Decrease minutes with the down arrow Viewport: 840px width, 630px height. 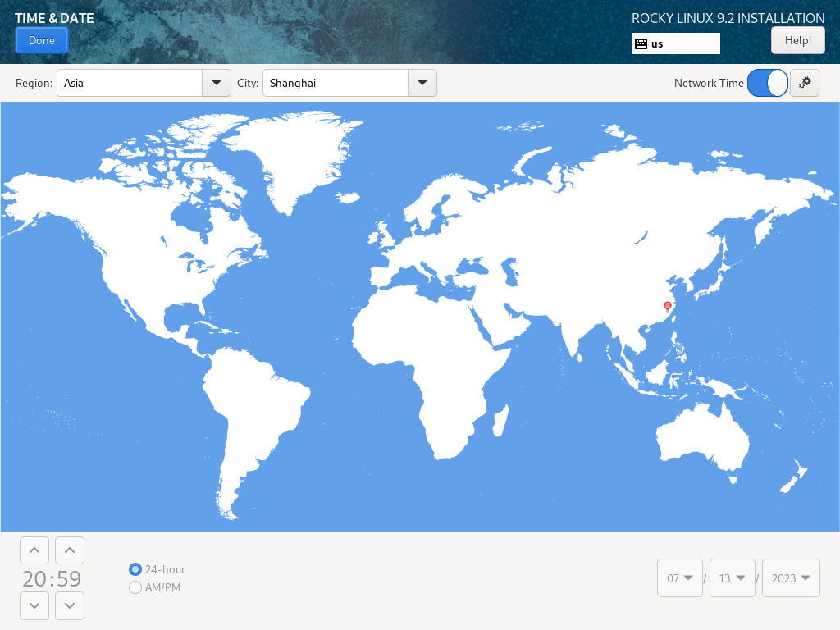pos(70,605)
